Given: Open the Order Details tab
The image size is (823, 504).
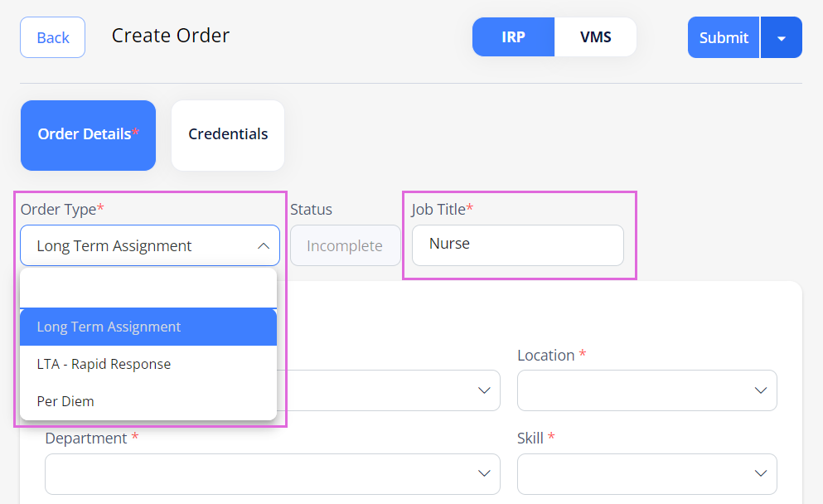Looking at the screenshot, I should 88,135.
